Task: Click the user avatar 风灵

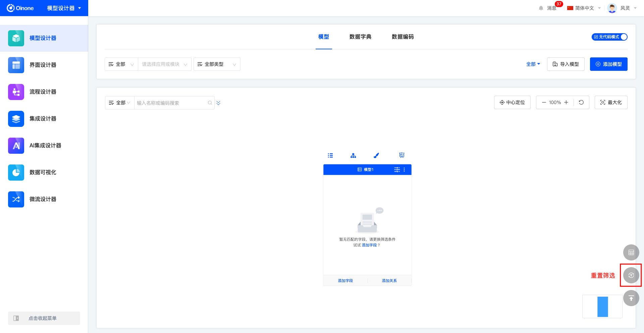Action: 612,8
